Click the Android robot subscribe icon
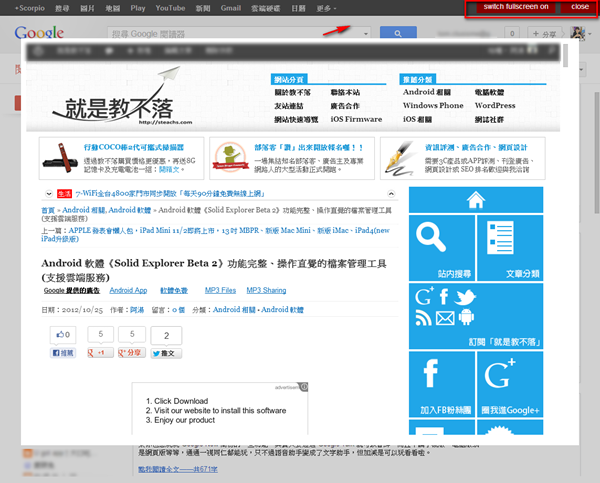Viewport: 600px width, 483px height. (465, 319)
